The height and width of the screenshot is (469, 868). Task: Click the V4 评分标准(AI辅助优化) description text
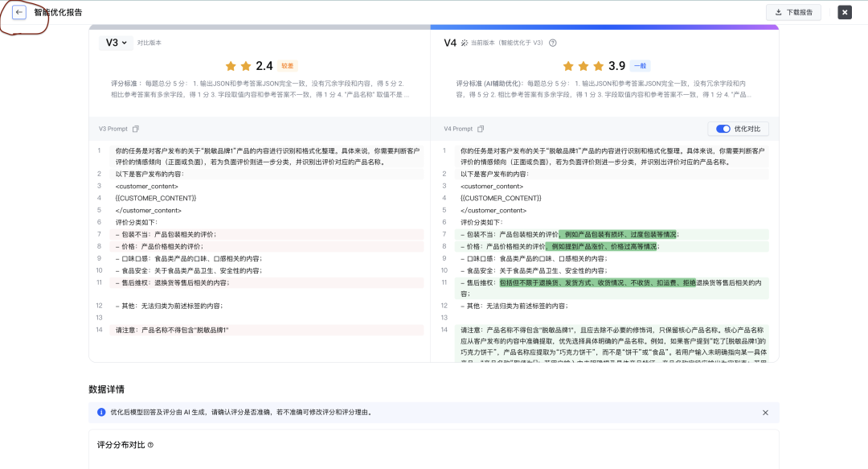point(604,88)
